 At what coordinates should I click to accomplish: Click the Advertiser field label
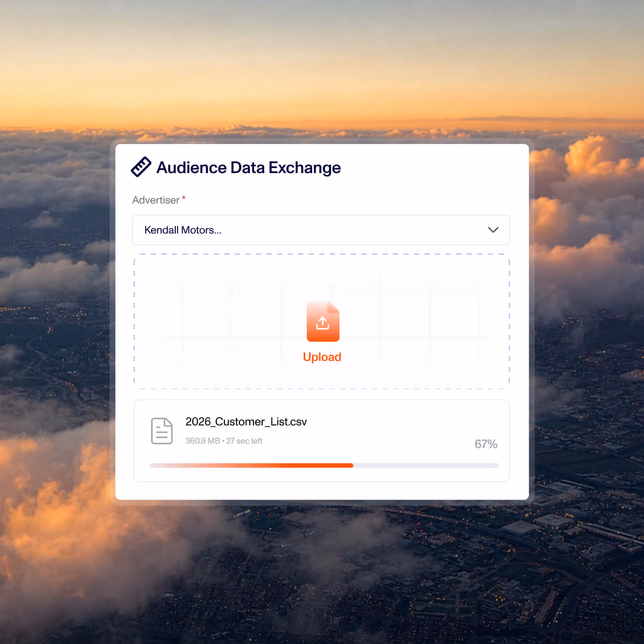point(156,200)
